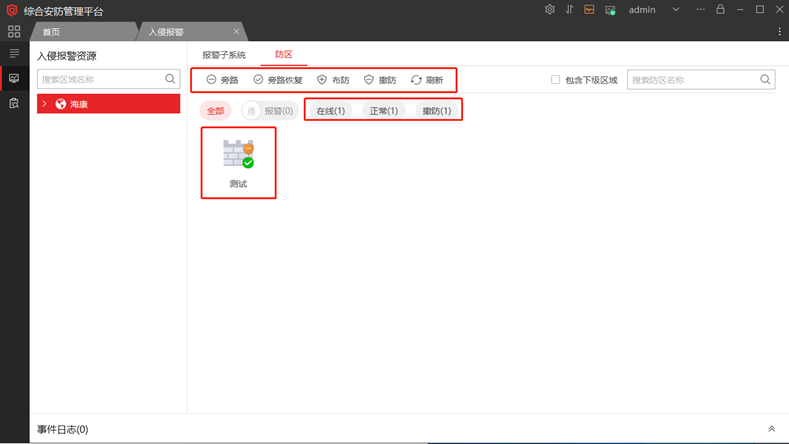Image resolution: width=789 pixels, height=444 pixels.
Task: Toggle the 在线(1) status filter
Action: click(x=330, y=111)
